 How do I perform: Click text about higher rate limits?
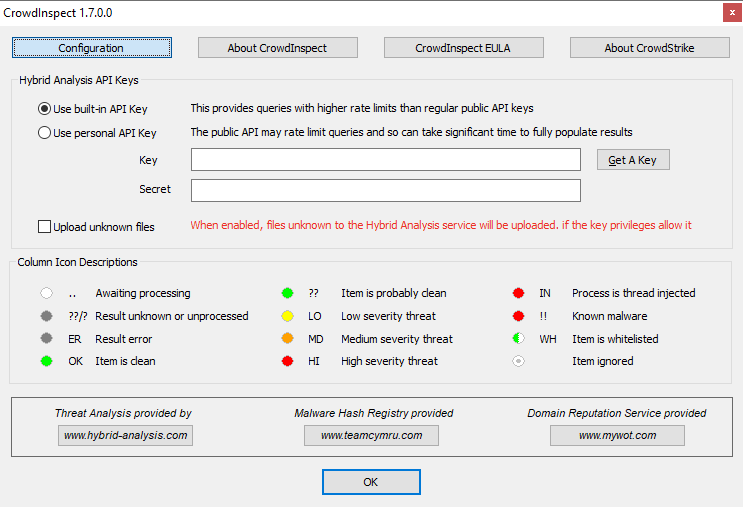pos(362,109)
